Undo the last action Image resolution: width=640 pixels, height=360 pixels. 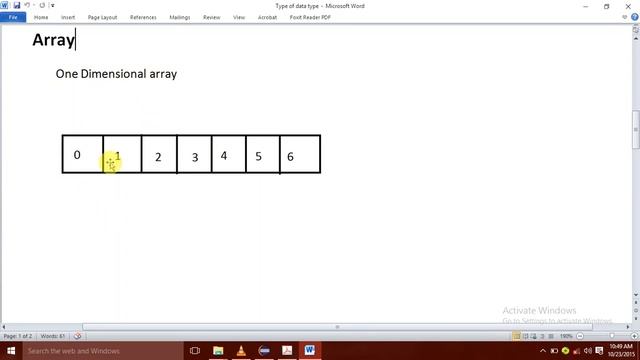[27, 5]
